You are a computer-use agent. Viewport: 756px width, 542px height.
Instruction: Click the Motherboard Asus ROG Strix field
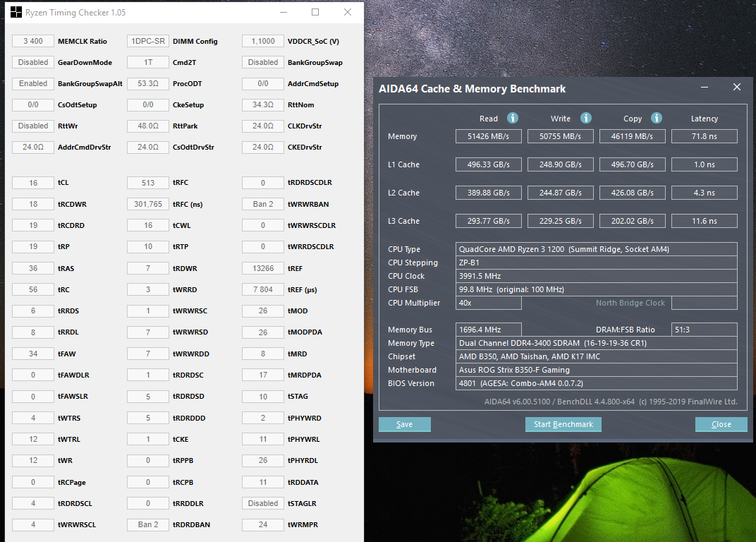(x=597, y=371)
